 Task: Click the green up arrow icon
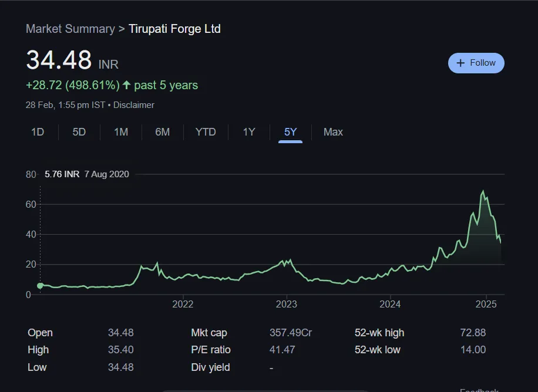[x=126, y=85]
